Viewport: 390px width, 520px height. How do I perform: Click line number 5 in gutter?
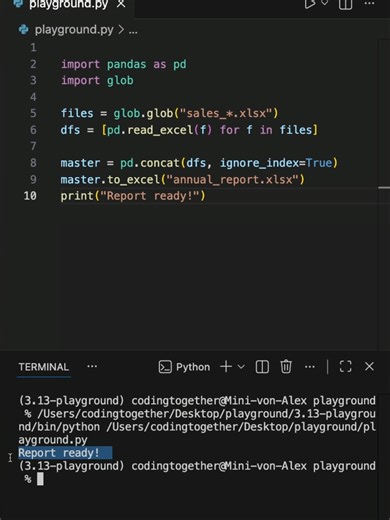[x=33, y=113]
